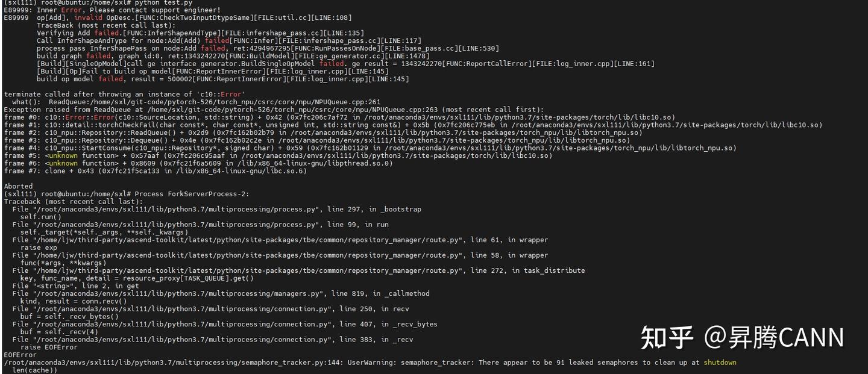This screenshot has height=374, width=868.
Task: Click the semaphore_tracker UserWarning line
Action: [x=370, y=363]
